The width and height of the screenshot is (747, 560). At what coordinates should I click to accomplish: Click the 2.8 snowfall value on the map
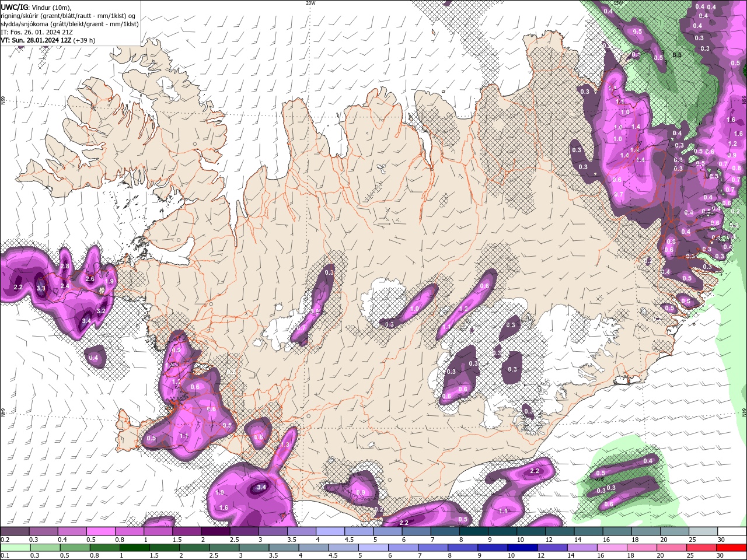65,266
